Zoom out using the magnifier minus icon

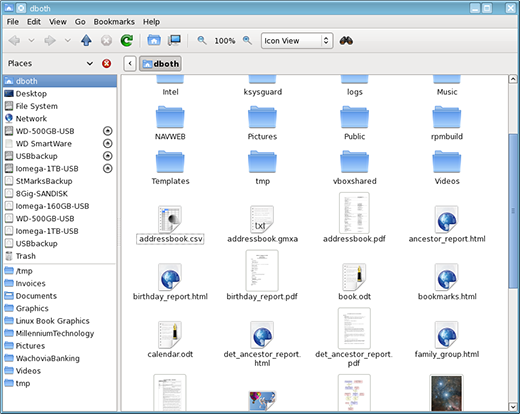pos(202,41)
